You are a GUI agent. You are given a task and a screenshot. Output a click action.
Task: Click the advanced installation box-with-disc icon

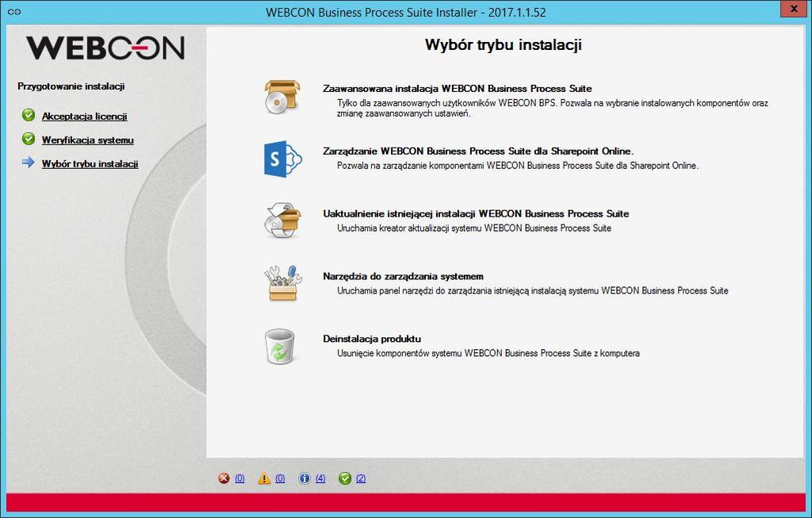coord(282,97)
